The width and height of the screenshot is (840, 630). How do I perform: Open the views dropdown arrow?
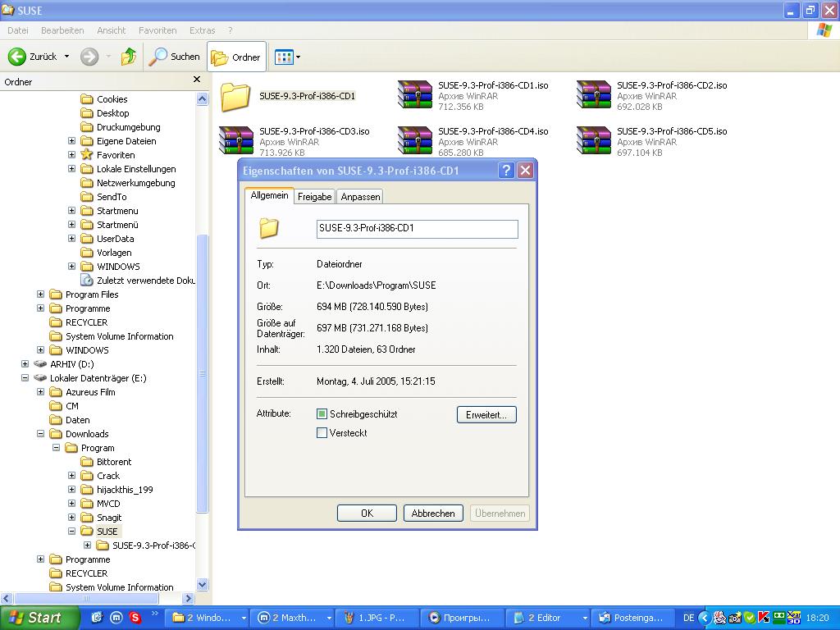coord(298,57)
